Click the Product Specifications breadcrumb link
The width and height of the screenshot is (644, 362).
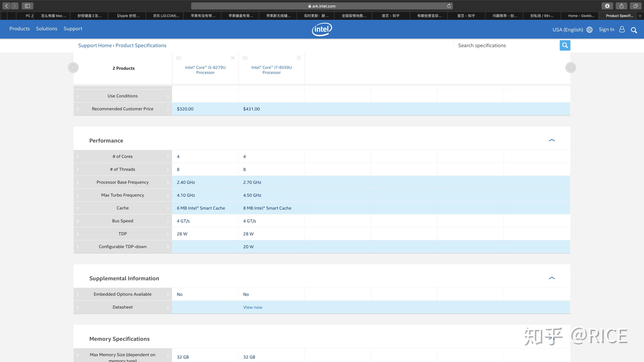pos(141,45)
